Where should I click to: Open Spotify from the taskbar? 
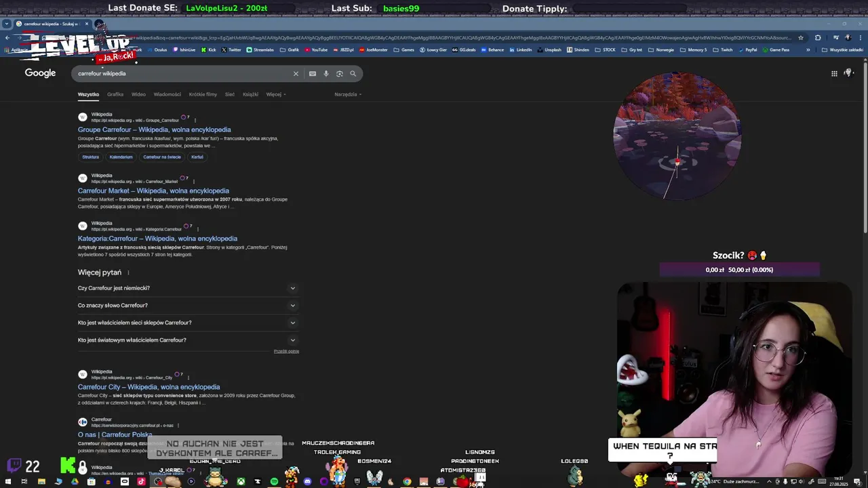[274, 481]
